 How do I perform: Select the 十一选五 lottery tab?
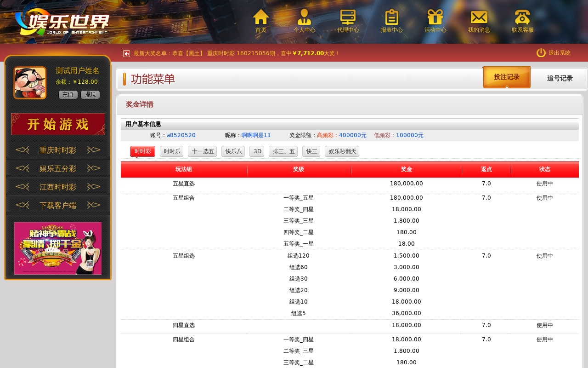203,151
